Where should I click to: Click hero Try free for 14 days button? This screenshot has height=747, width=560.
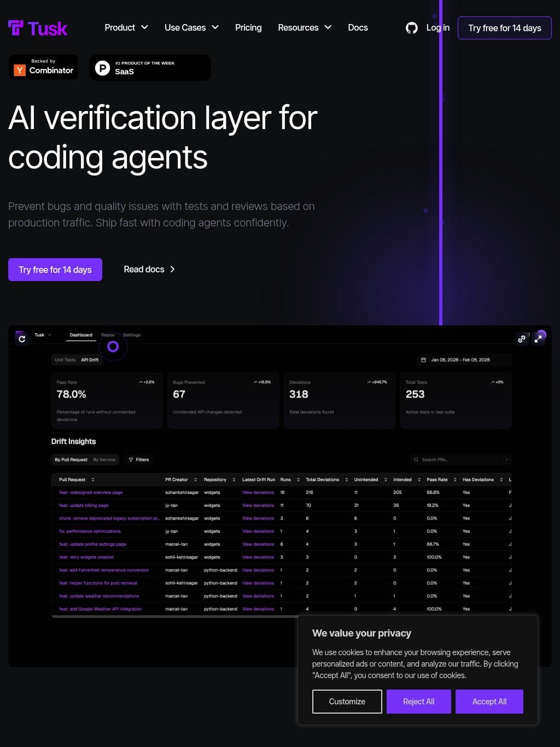pyautogui.click(x=55, y=270)
